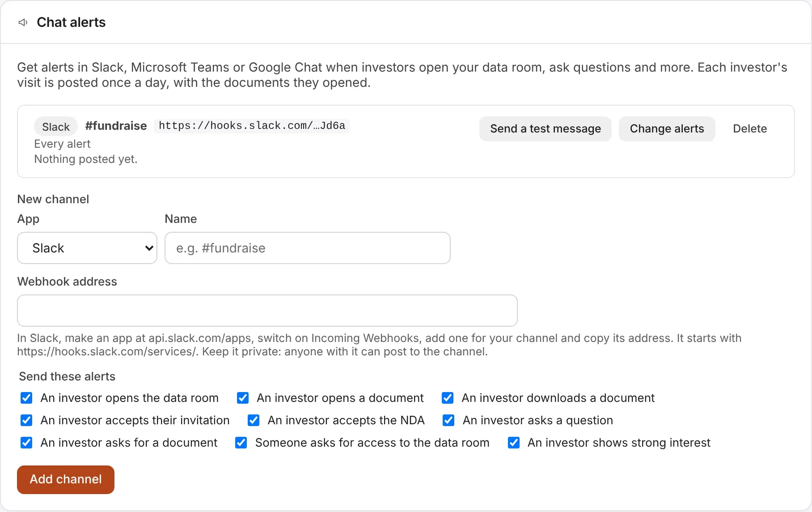Disable An investor downloads a document alert

click(x=448, y=398)
